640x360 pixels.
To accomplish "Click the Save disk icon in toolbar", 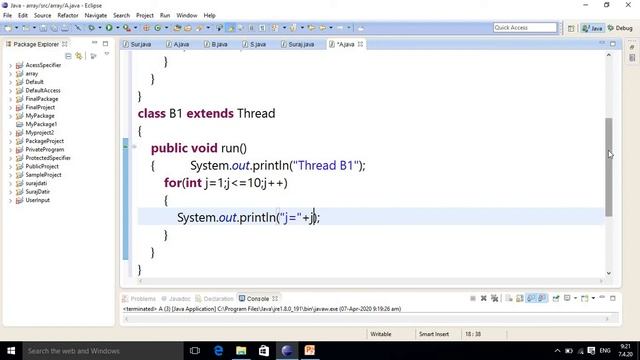I will (43, 28).
